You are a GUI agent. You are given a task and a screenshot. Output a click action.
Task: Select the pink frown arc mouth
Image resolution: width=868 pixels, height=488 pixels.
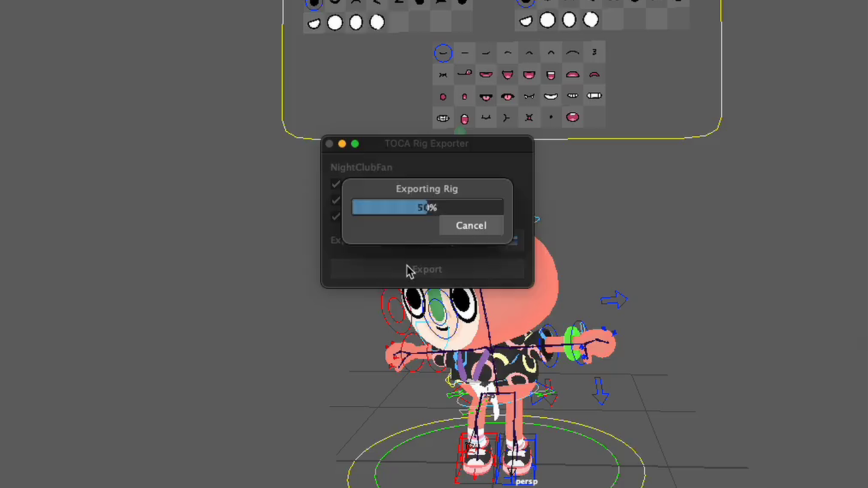594,75
